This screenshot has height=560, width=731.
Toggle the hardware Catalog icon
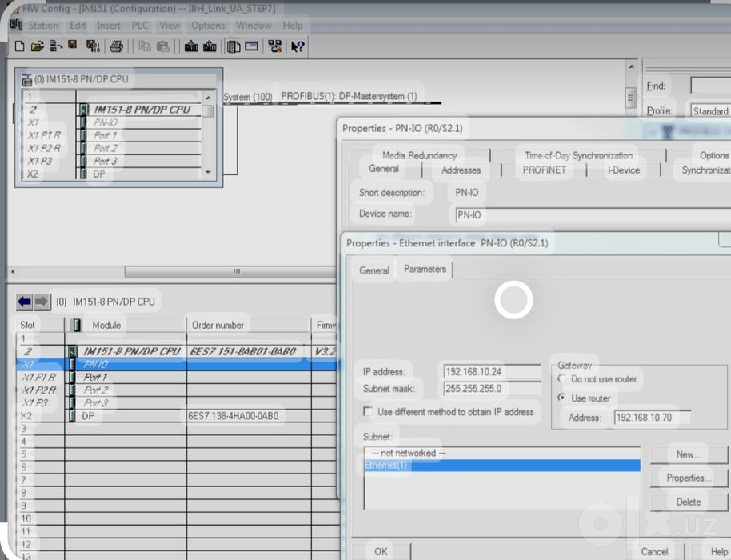click(x=233, y=46)
